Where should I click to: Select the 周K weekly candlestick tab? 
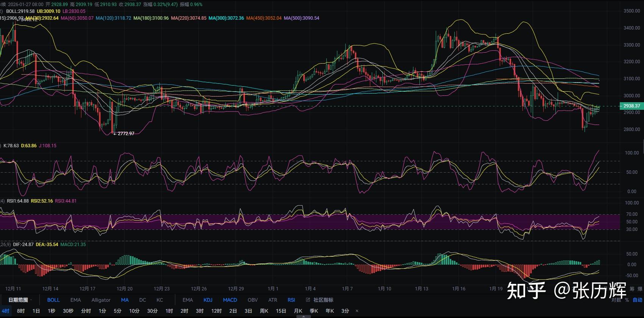(264, 311)
